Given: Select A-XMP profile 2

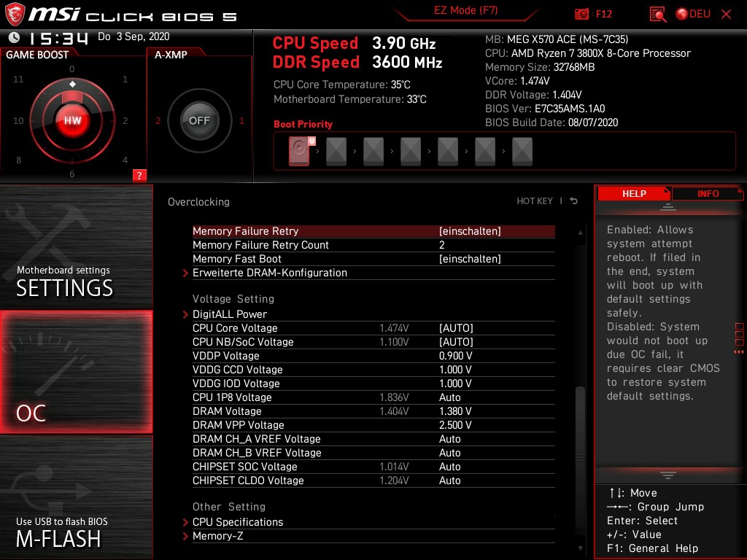Looking at the screenshot, I should (x=158, y=120).
